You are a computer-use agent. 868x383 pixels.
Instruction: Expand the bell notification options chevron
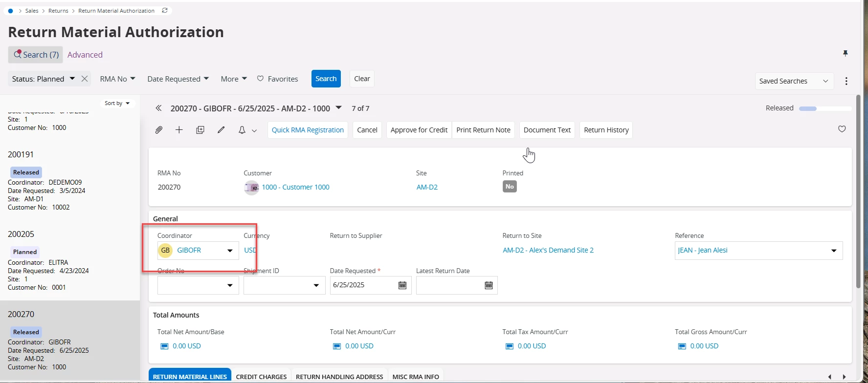[254, 130]
